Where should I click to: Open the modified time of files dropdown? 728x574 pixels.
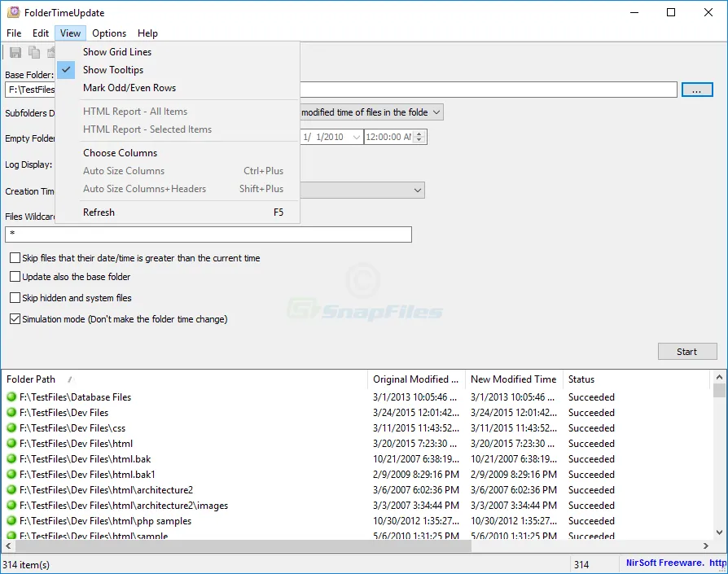[x=436, y=112]
